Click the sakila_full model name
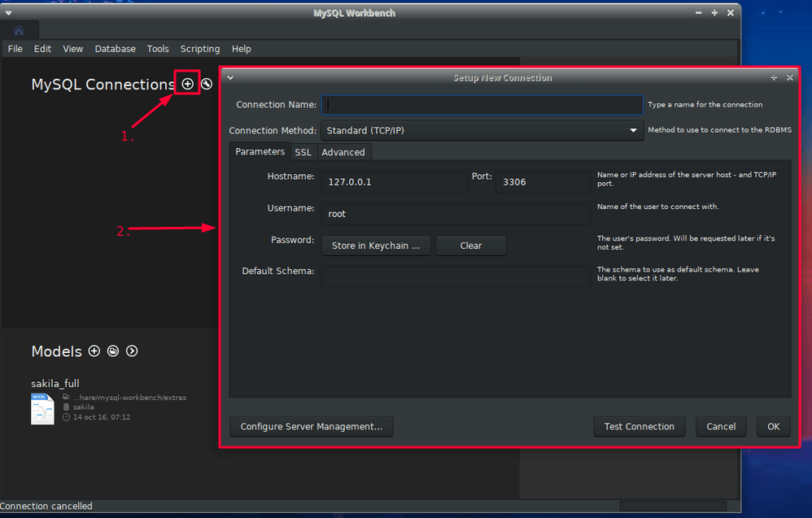The height and width of the screenshot is (518, 812). [55, 384]
